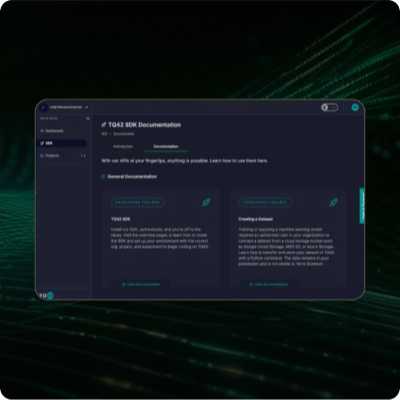Click the teal feedback side tab
Viewport: 400px width, 400px height.
pyautogui.click(x=362, y=206)
